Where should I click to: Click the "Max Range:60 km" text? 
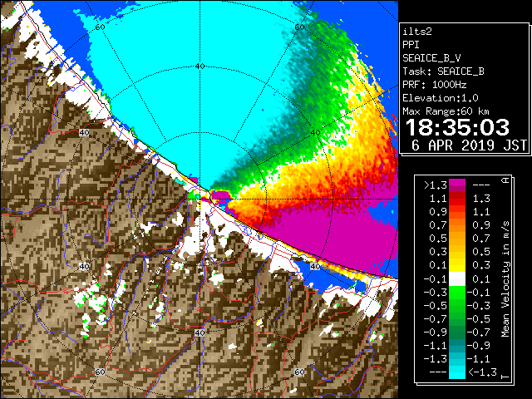tap(446, 111)
